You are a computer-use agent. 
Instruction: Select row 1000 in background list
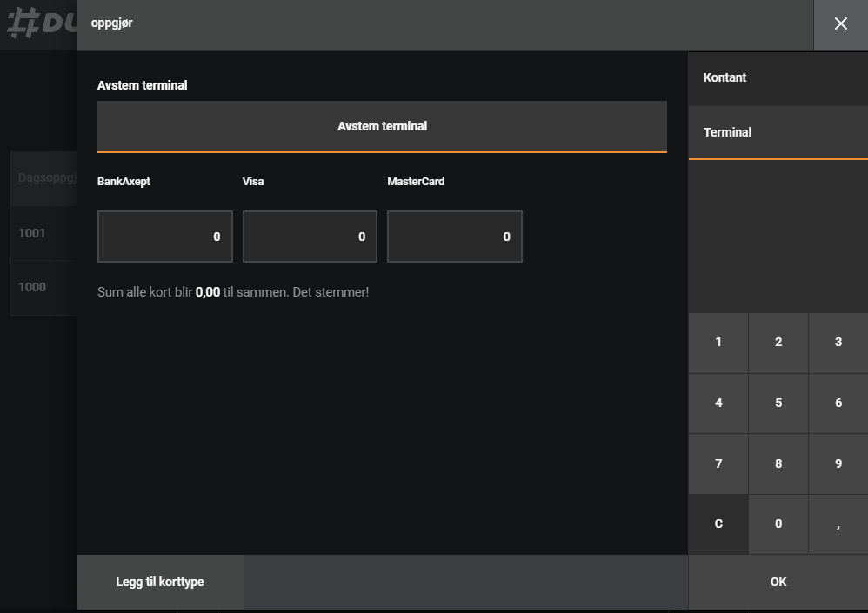(x=43, y=288)
